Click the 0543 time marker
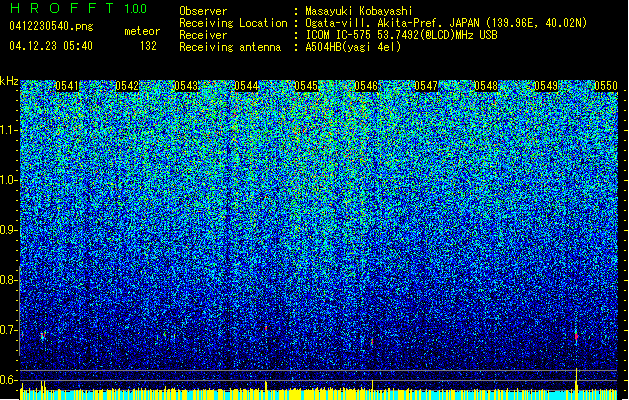This screenshot has width=629, height=400. click(187, 86)
